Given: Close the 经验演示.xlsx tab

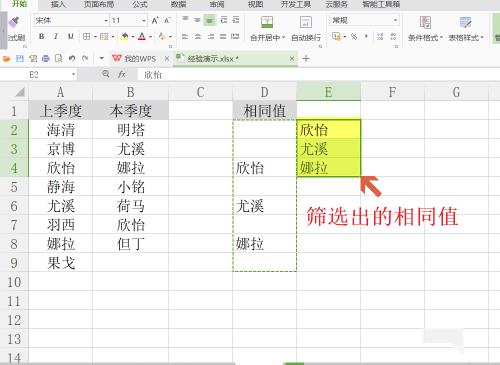Looking at the screenshot, I should (292, 59).
